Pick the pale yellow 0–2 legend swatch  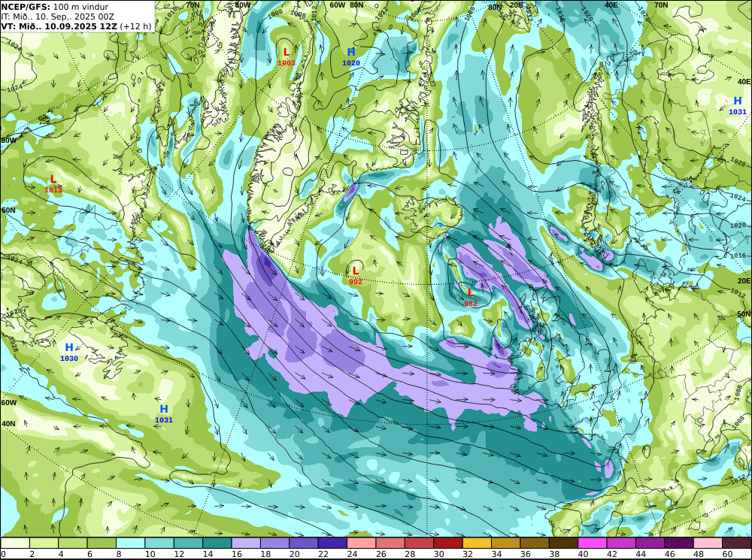pos(15,543)
